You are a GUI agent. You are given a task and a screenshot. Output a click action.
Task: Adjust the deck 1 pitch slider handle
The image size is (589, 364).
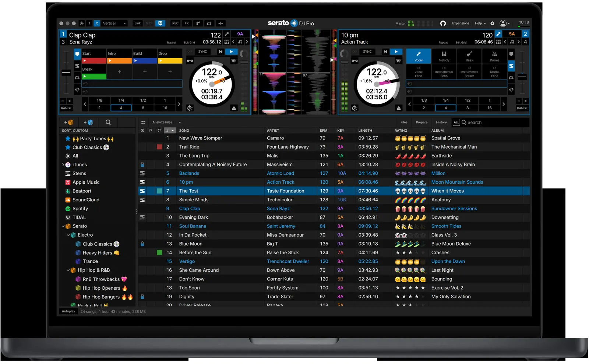(66, 73)
